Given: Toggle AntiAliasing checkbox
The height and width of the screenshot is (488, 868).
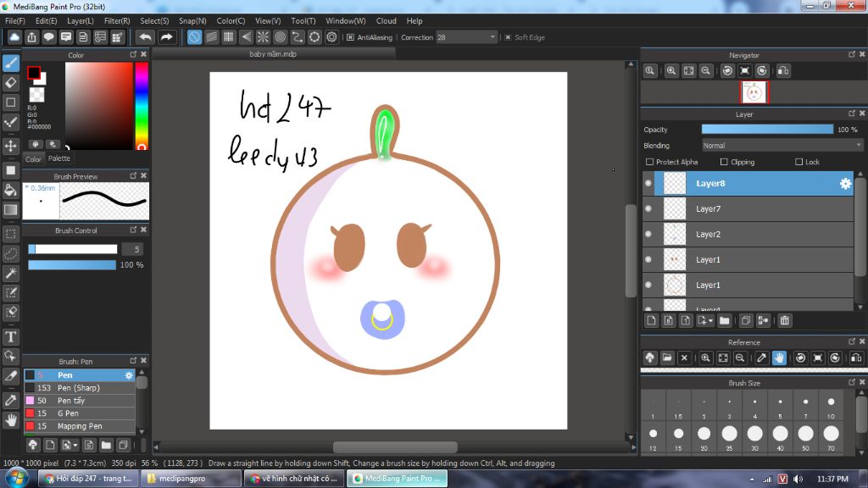Looking at the screenshot, I should 350,37.
